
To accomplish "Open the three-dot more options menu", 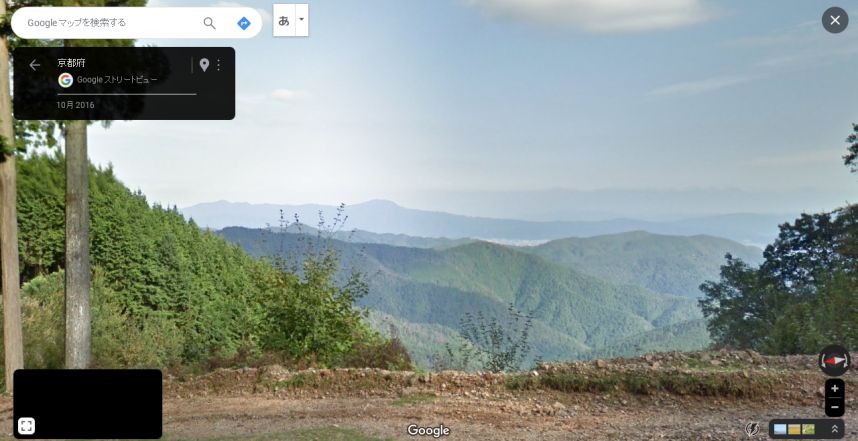I will click(218, 65).
